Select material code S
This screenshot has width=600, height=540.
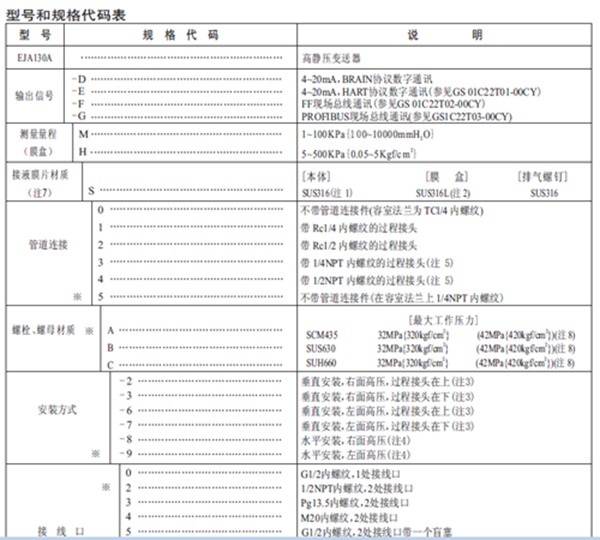(91, 191)
